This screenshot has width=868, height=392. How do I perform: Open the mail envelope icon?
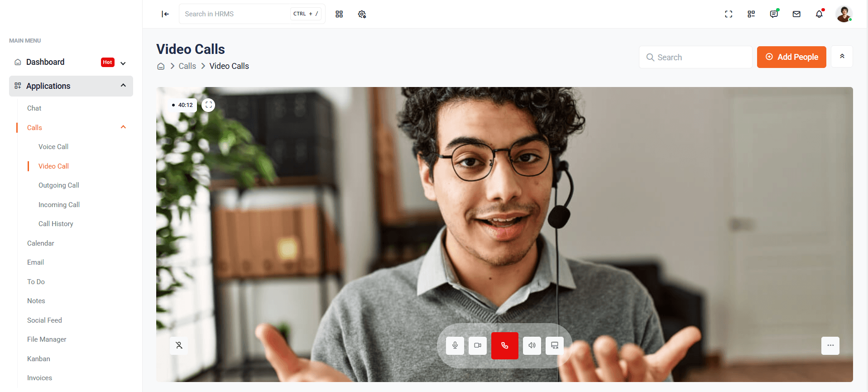pyautogui.click(x=796, y=14)
